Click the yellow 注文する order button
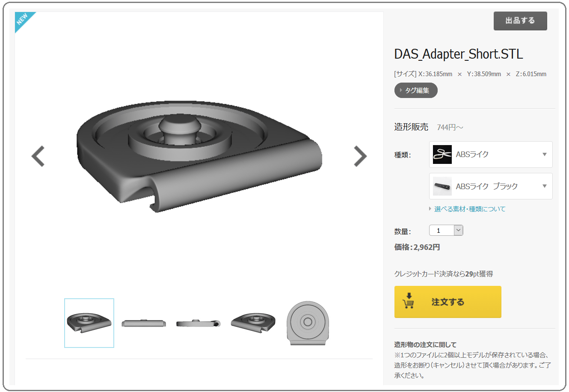 pyautogui.click(x=447, y=302)
